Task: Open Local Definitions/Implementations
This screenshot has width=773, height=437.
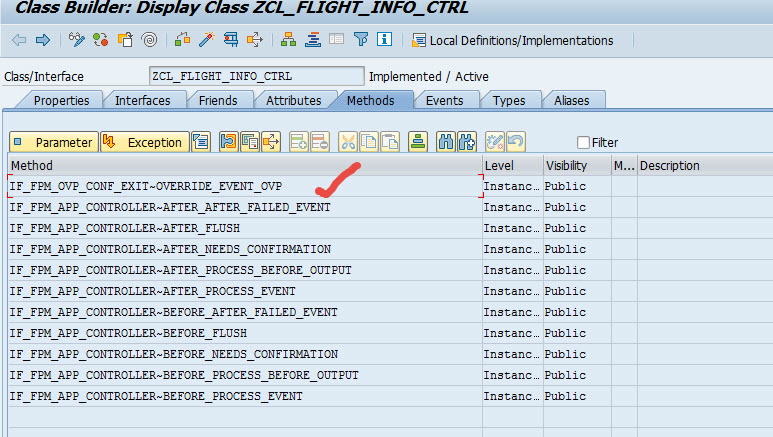Action: click(513, 40)
